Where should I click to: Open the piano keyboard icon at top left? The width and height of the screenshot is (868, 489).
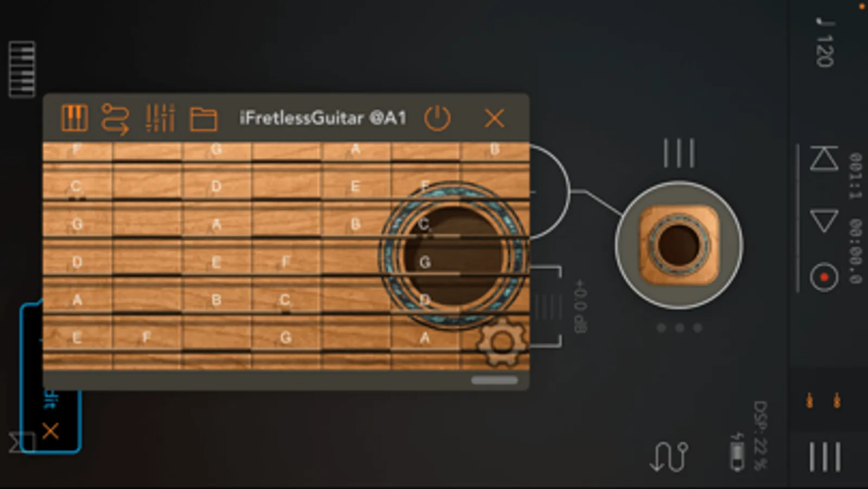point(22,70)
